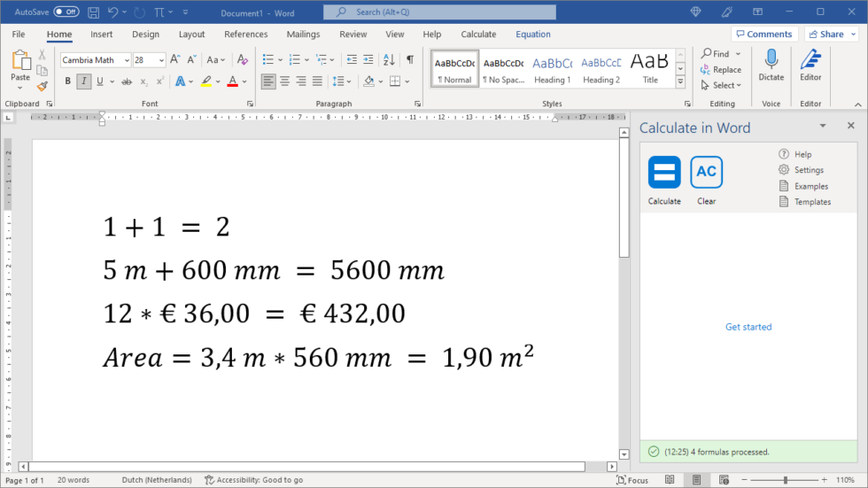Click the Get started link
868x488 pixels.
(748, 327)
